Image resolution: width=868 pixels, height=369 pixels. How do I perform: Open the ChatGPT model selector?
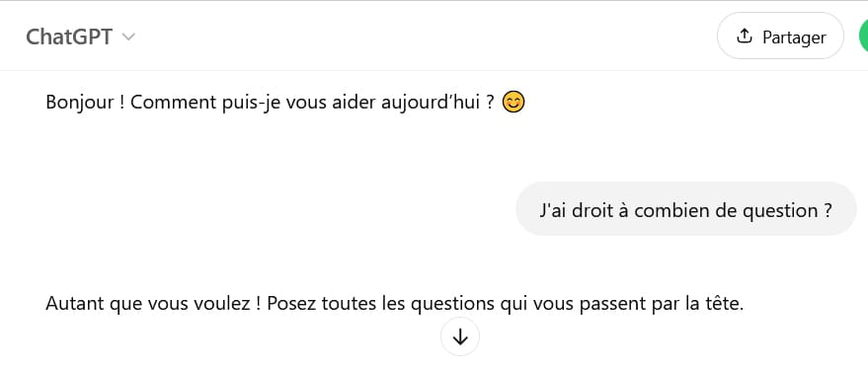[80, 37]
